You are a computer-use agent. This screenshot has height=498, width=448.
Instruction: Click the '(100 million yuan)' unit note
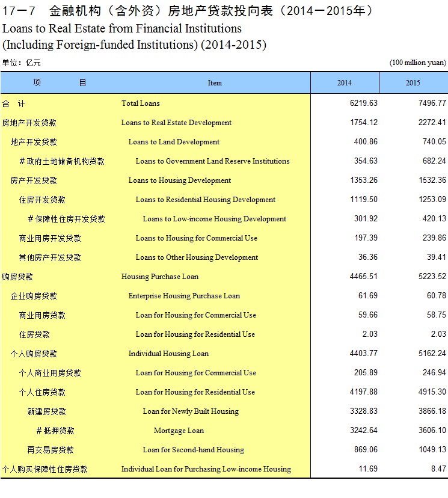[418, 63]
